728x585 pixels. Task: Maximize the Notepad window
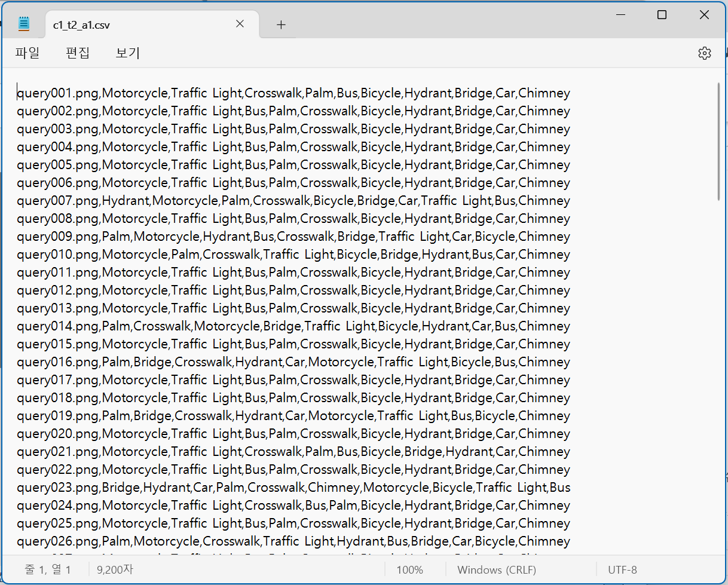tap(662, 16)
